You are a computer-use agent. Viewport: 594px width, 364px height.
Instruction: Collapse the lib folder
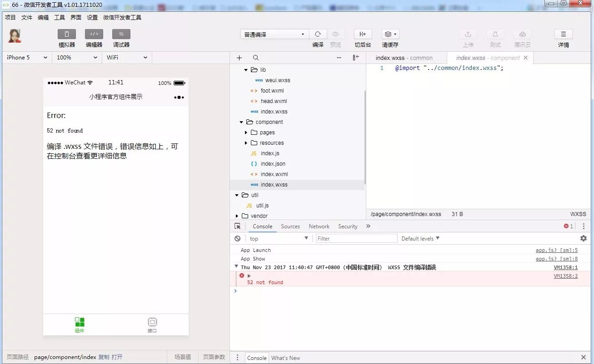click(246, 70)
